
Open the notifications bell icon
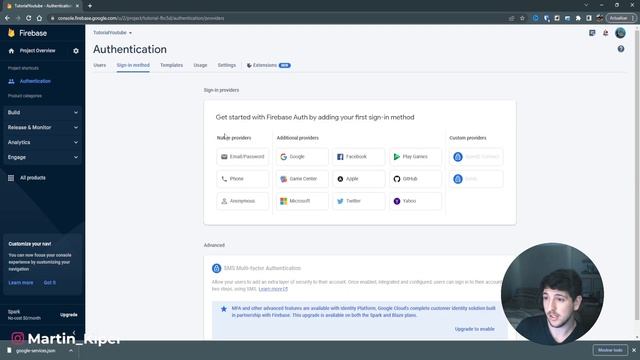[x=606, y=33]
